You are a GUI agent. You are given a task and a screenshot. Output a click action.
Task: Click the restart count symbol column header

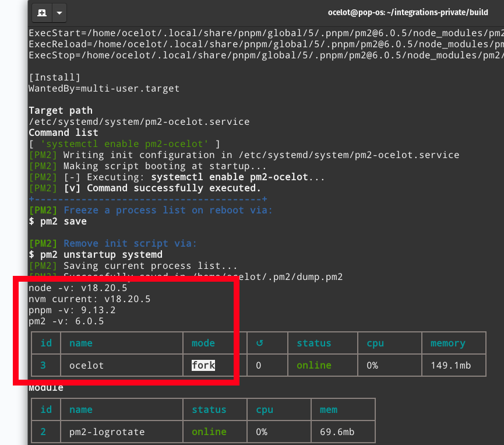tap(259, 343)
